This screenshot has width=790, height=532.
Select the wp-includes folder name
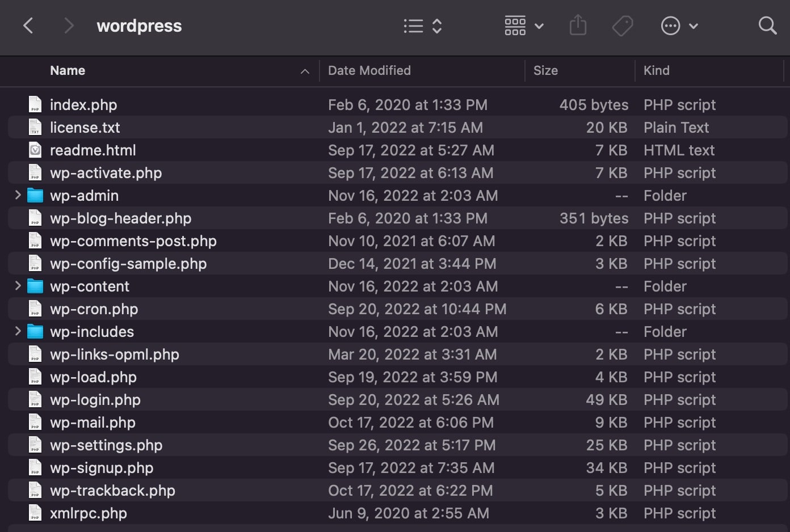(x=92, y=332)
